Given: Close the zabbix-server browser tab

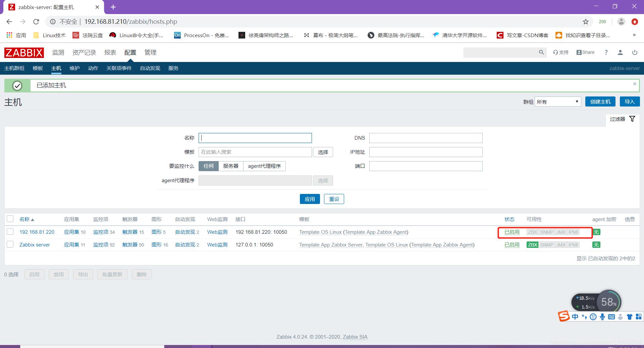Looking at the screenshot, I should pyautogui.click(x=97, y=7).
